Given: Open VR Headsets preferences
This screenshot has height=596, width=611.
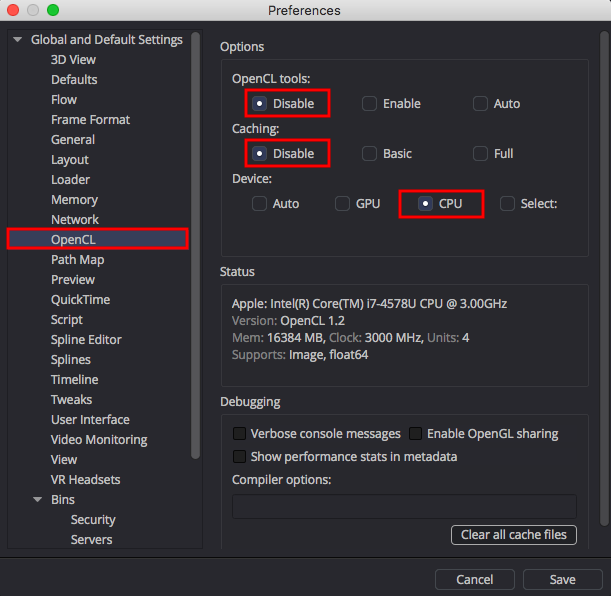Looking at the screenshot, I should coord(85,480).
